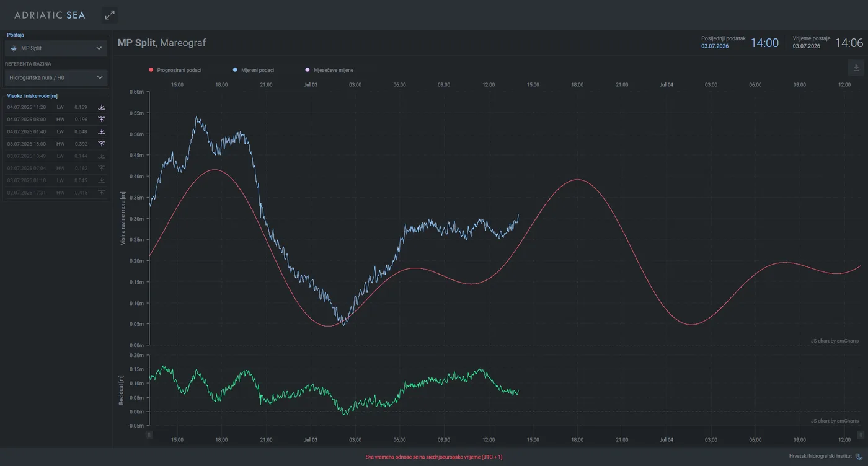
Task: Grab the left grip of the chart time scrollbar
Action: click(x=149, y=435)
